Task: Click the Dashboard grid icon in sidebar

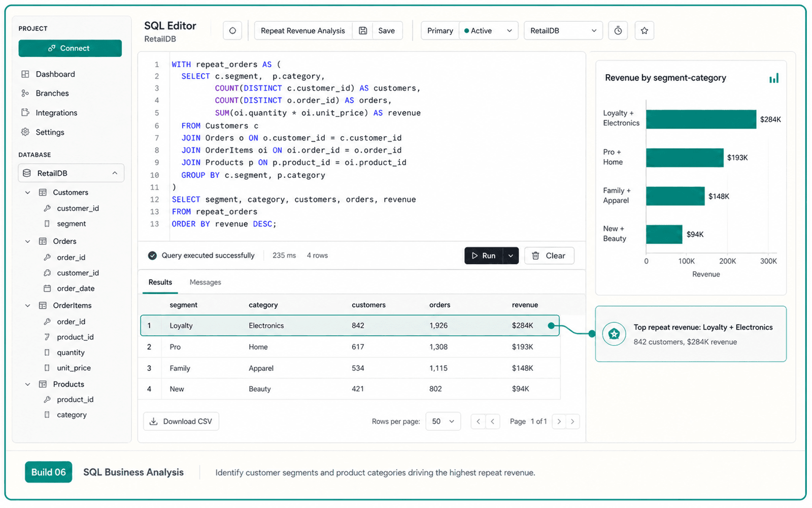Action: pos(25,74)
